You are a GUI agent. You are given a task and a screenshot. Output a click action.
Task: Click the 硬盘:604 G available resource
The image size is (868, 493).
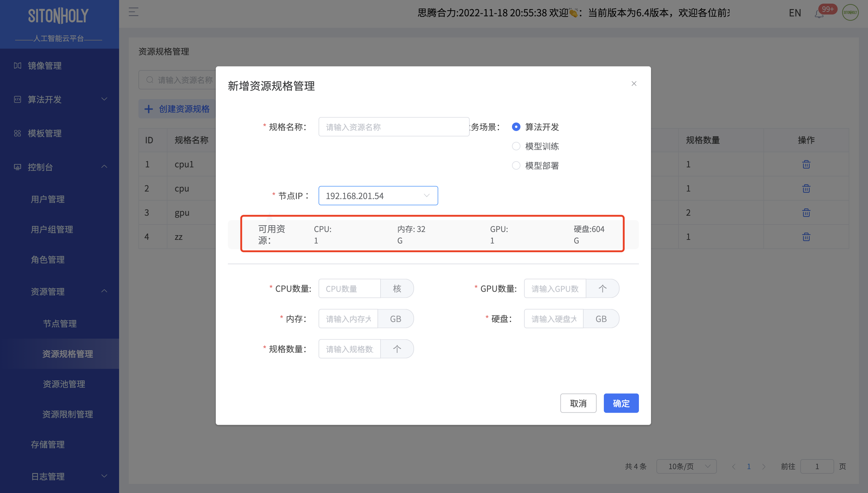[589, 235]
